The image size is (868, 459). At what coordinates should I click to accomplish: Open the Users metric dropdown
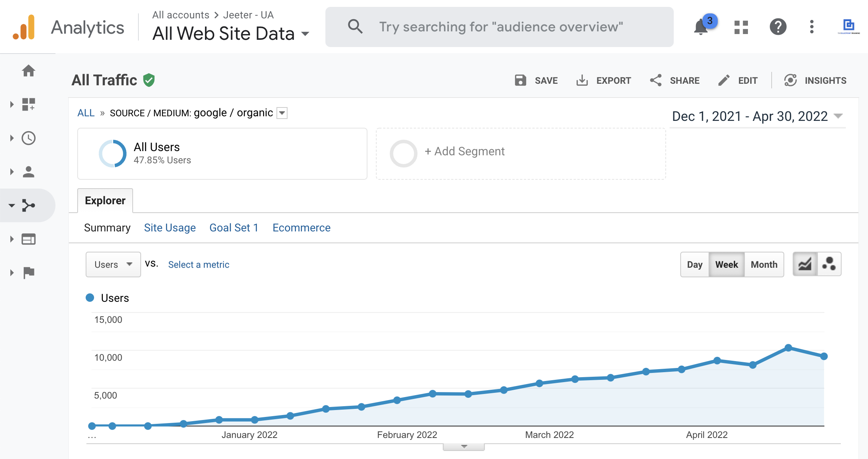coord(113,265)
